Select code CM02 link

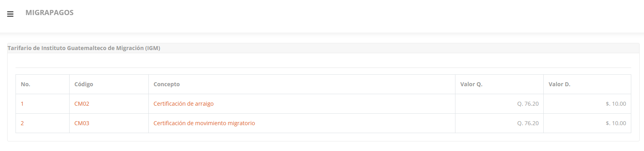pyautogui.click(x=82, y=104)
